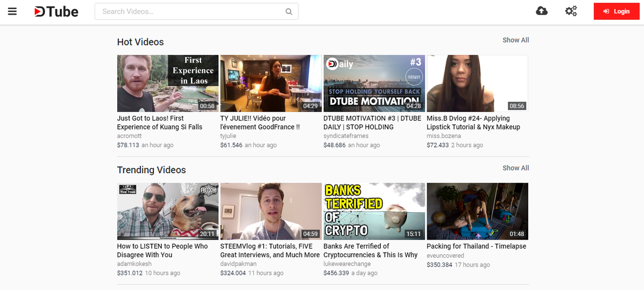This screenshot has width=644, height=290.
Task: Open title 'Banks Are Terrified of Cryptocurrencies'
Action: (371, 251)
